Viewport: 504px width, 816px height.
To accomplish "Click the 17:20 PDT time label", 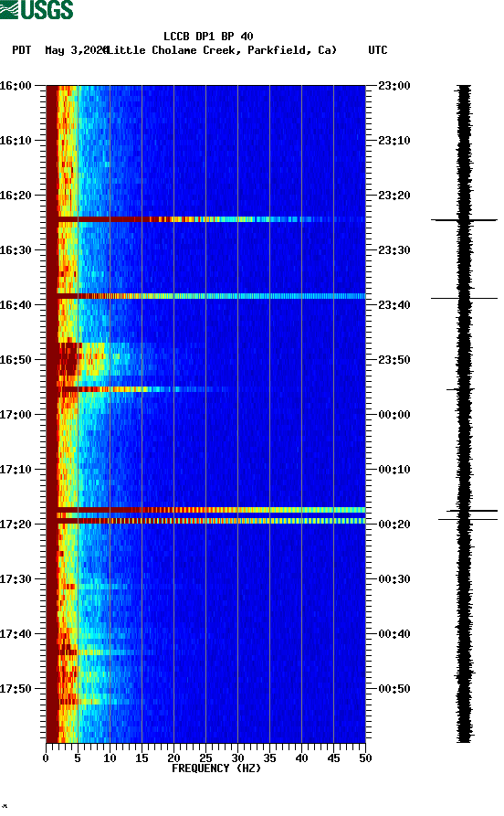I will coord(16,525).
